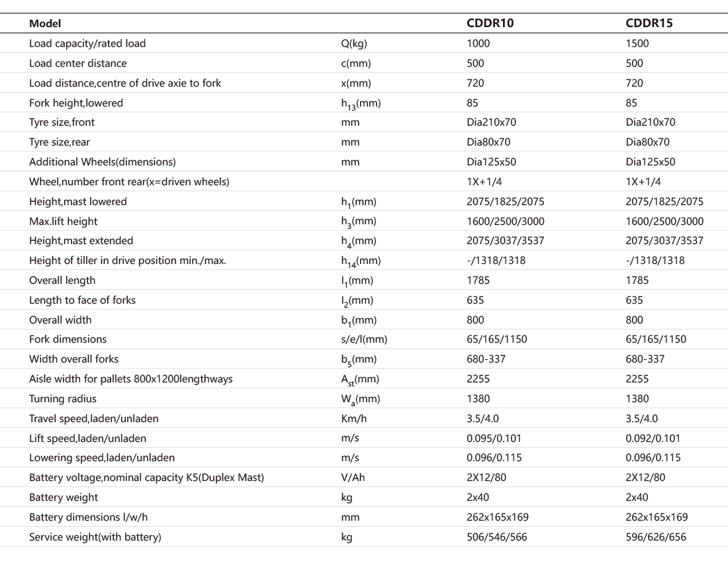Select the Max.lift height row label
The height and width of the screenshot is (569, 728).
click(x=64, y=221)
